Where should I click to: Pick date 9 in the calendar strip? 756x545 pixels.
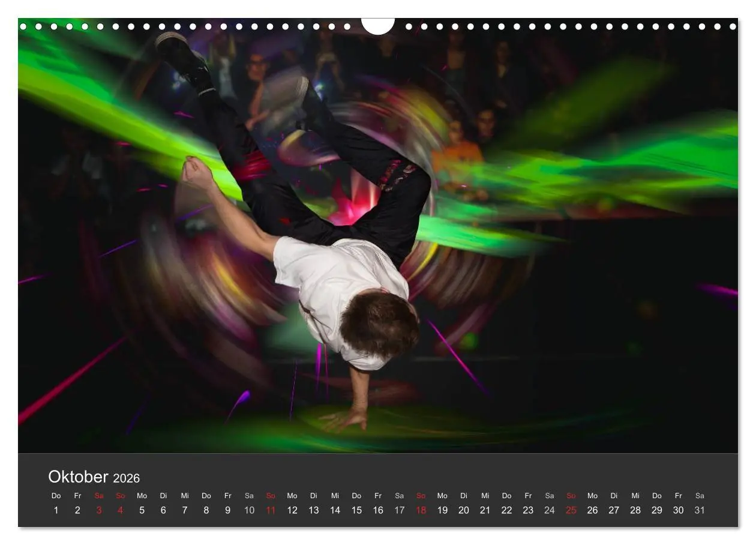tap(227, 510)
